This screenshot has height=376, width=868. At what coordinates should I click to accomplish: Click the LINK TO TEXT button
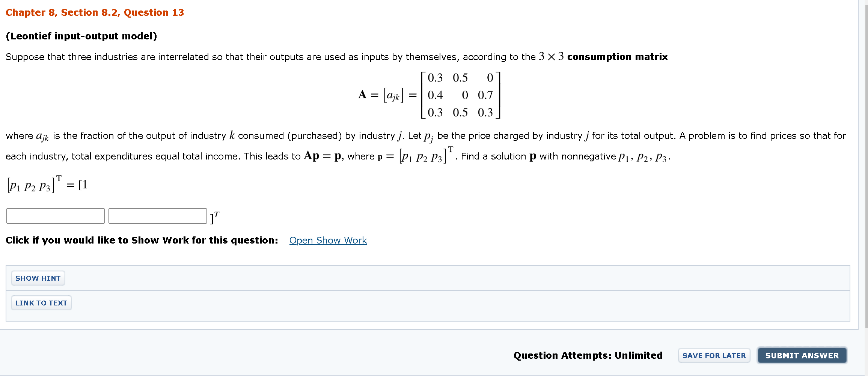tap(41, 303)
